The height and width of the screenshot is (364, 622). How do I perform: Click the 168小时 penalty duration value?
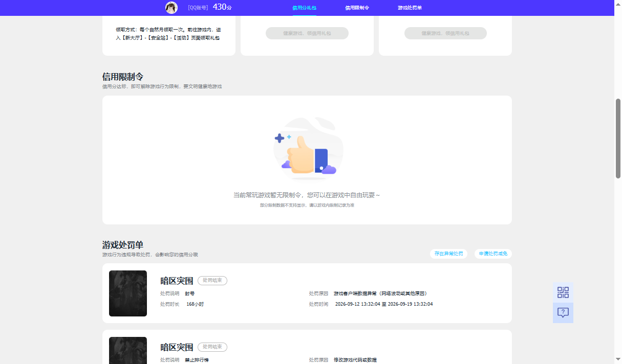195,304
